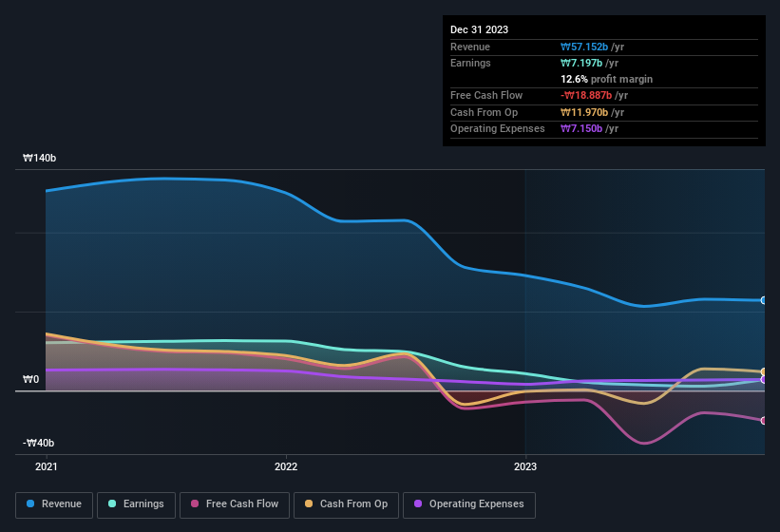The image size is (780, 532).
Task: Click the Revenue row label in tooltip
Action: 470,47
